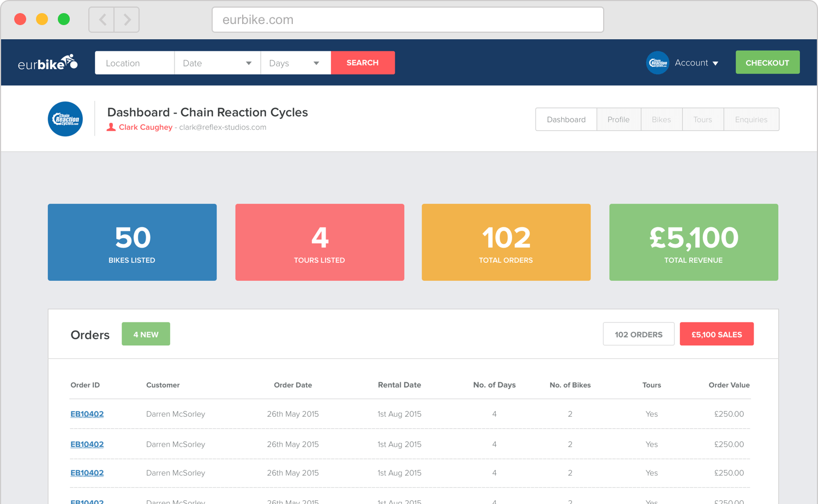Switch to the Bikes tab
This screenshot has width=818, height=504.
[x=661, y=119]
